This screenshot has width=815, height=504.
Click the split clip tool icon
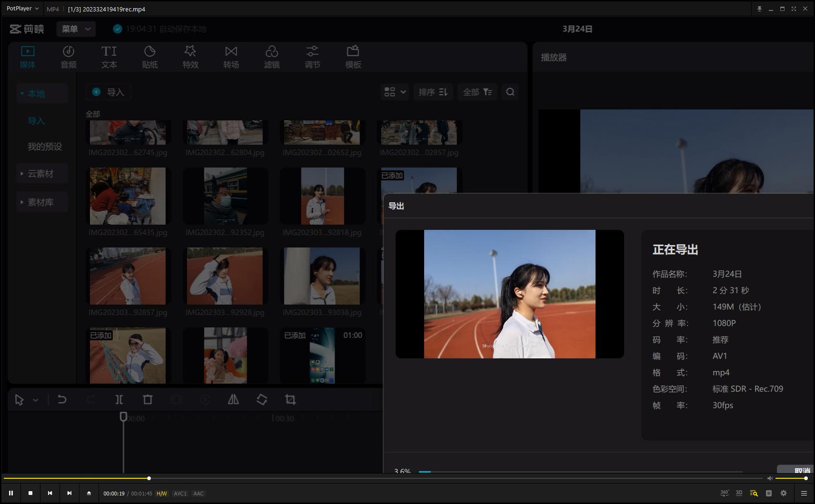point(119,400)
